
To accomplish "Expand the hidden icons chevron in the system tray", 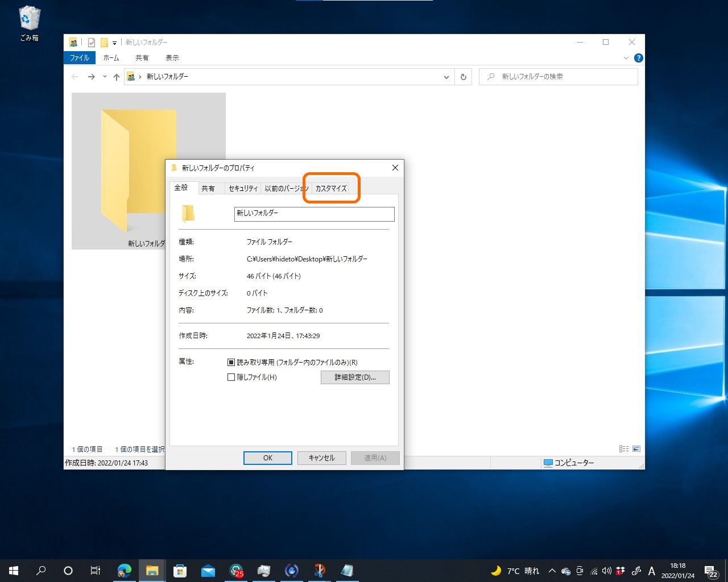I will 552,571.
